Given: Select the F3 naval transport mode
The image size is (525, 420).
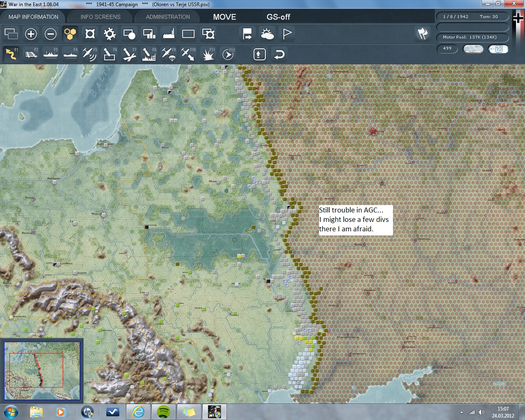Looking at the screenshot, I should 50,54.
